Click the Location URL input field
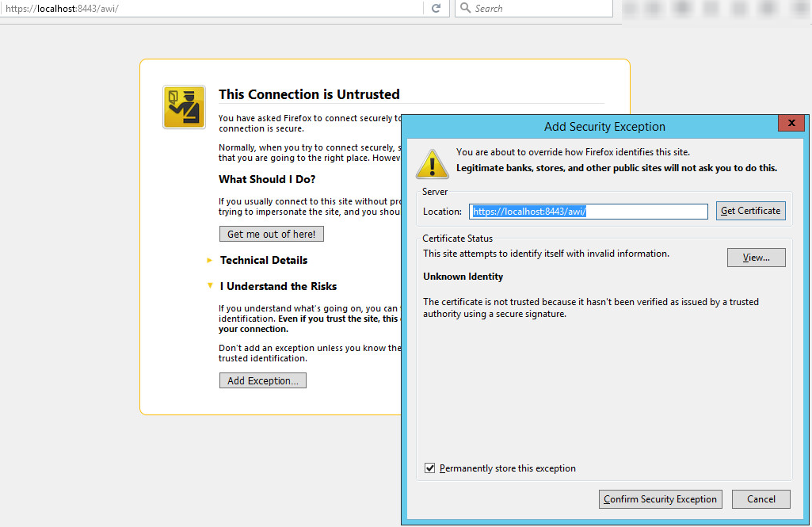The width and height of the screenshot is (812, 527). tap(589, 212)
